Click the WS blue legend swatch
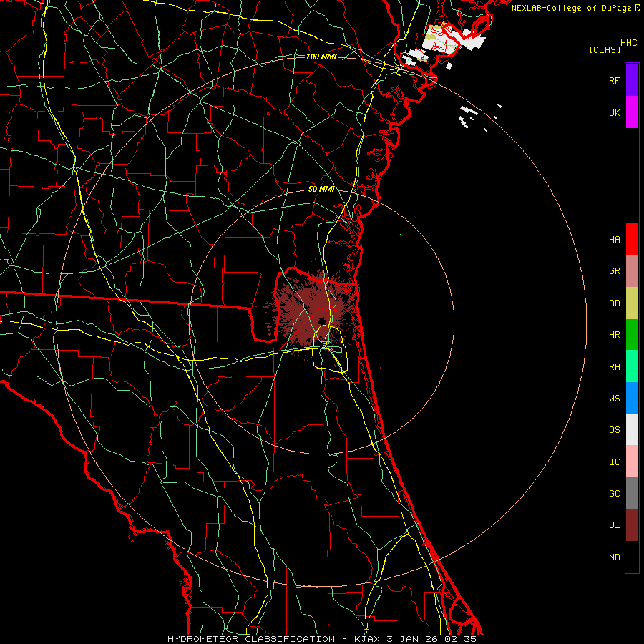 [632, 398]
